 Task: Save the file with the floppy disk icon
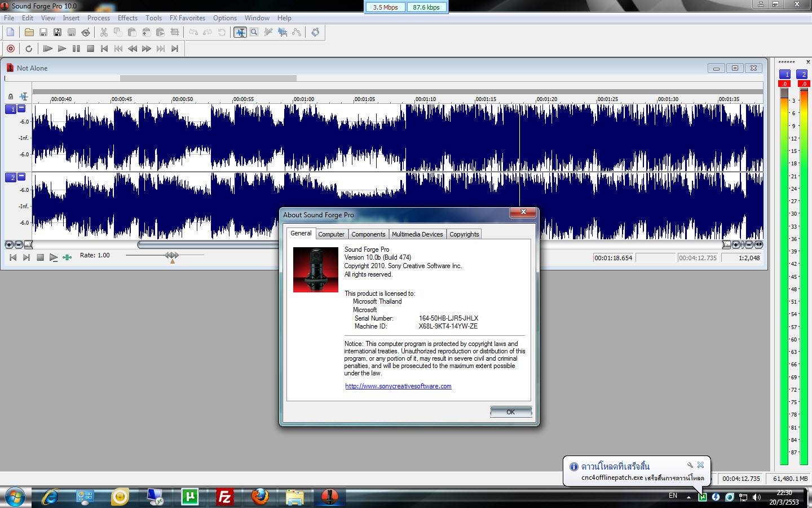[43, 32]
